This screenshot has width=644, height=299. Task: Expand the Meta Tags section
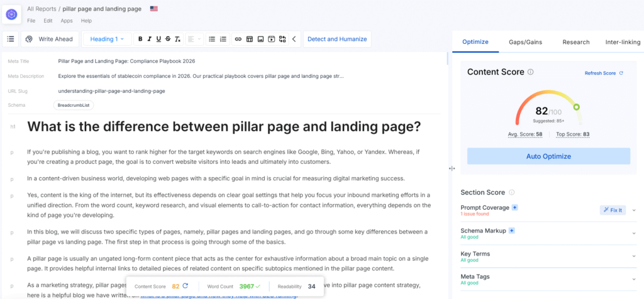click(x=634, y=279)
